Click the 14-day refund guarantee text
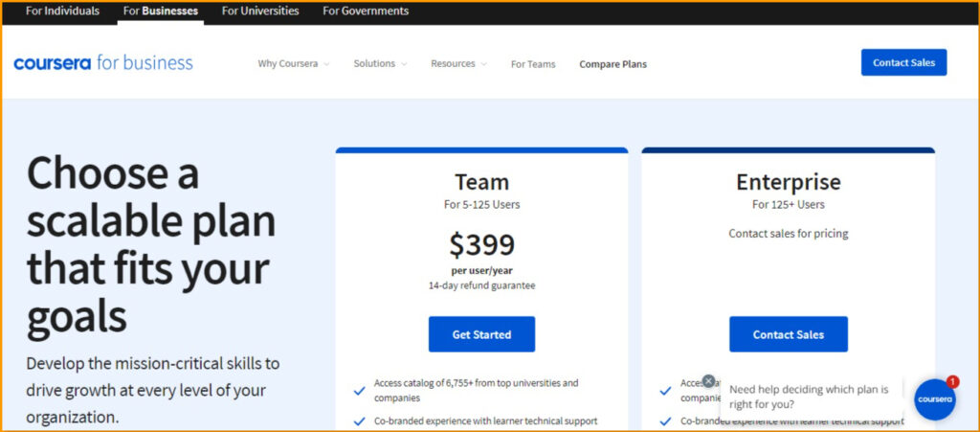Image resolution: width=980 pixels, height=432 pixels. pyautogui.click(x=482, y=285)
